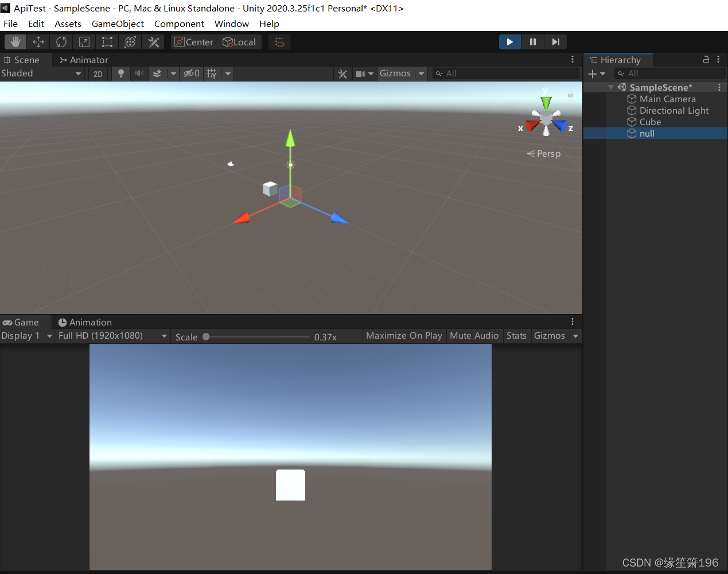Select the Move tool
This screenshot has height=574, width=728.
click(x=38, y=41)
